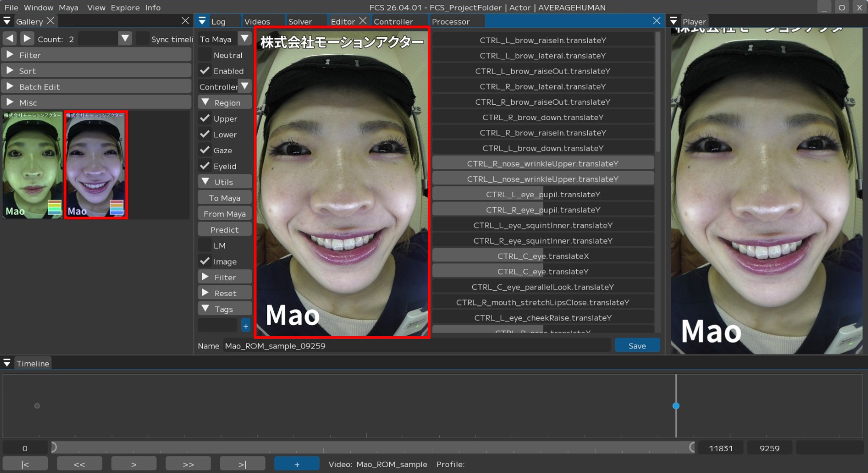Click the Gallery previous arrow icon
Screen dimensions: 868x473
tap(10, 39)
